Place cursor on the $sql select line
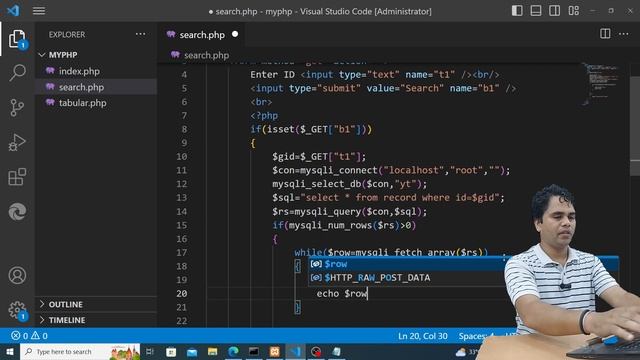The width and height of the screenshot is (640, 360). [x=388, y=198]
